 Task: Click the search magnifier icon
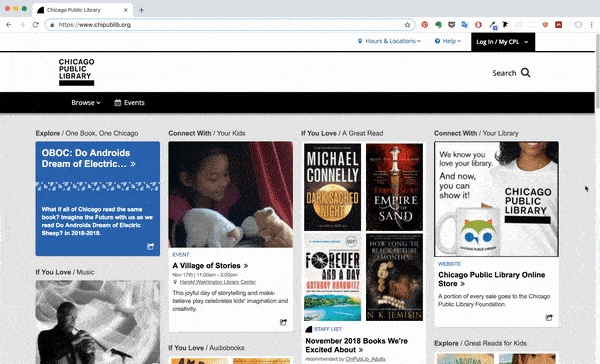[526, 72]
